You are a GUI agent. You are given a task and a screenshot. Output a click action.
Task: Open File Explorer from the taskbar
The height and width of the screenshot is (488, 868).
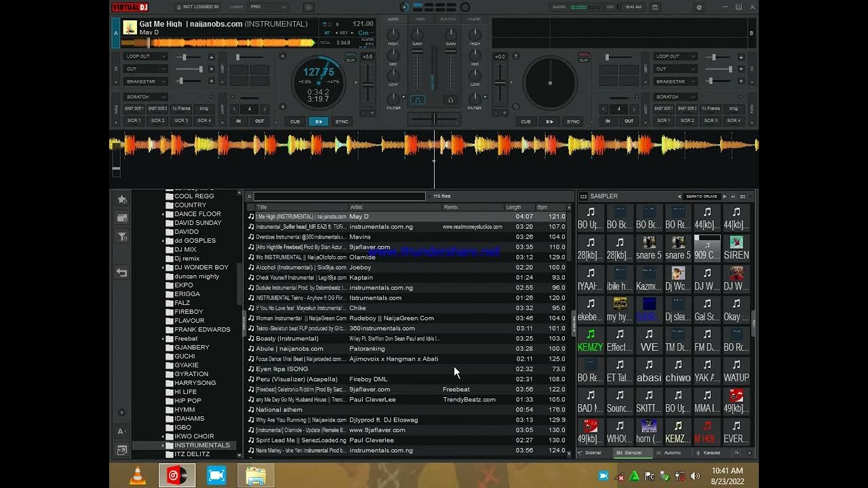[x=256, y=476]
